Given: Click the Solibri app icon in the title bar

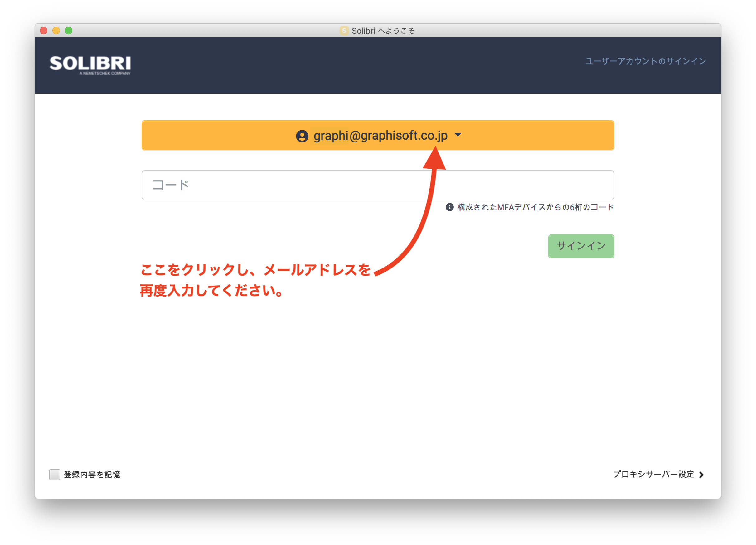Looking at the screenshot, I should pos(344,31).
